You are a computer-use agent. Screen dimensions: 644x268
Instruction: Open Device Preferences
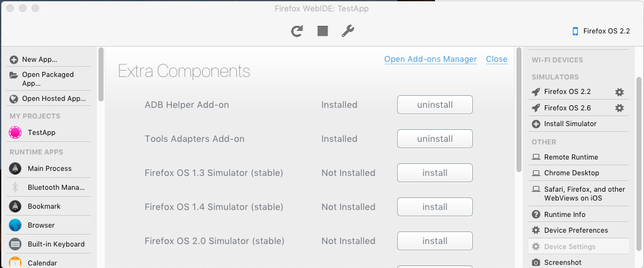coord(576,230)
